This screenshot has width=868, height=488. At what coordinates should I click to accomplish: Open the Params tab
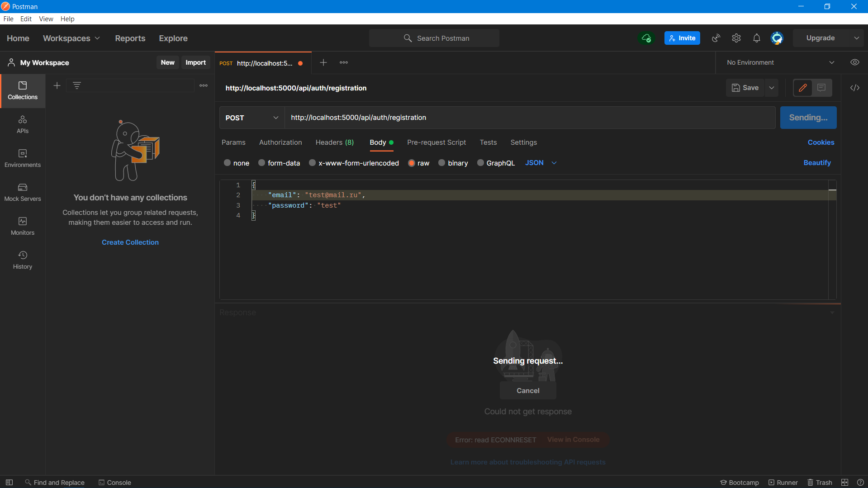point(233,142)
